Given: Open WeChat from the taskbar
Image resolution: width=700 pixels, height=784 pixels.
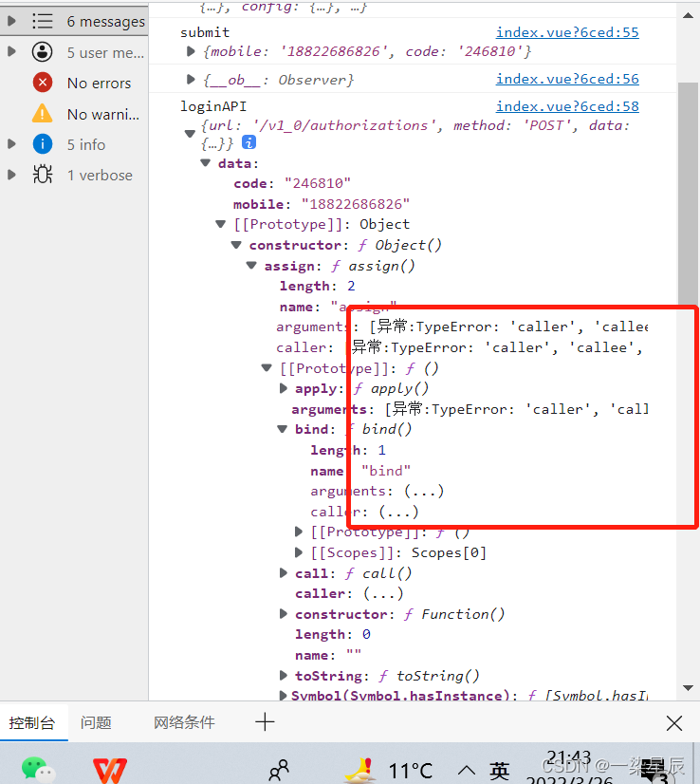Looking at the screenshot, I should pos(38,769).
